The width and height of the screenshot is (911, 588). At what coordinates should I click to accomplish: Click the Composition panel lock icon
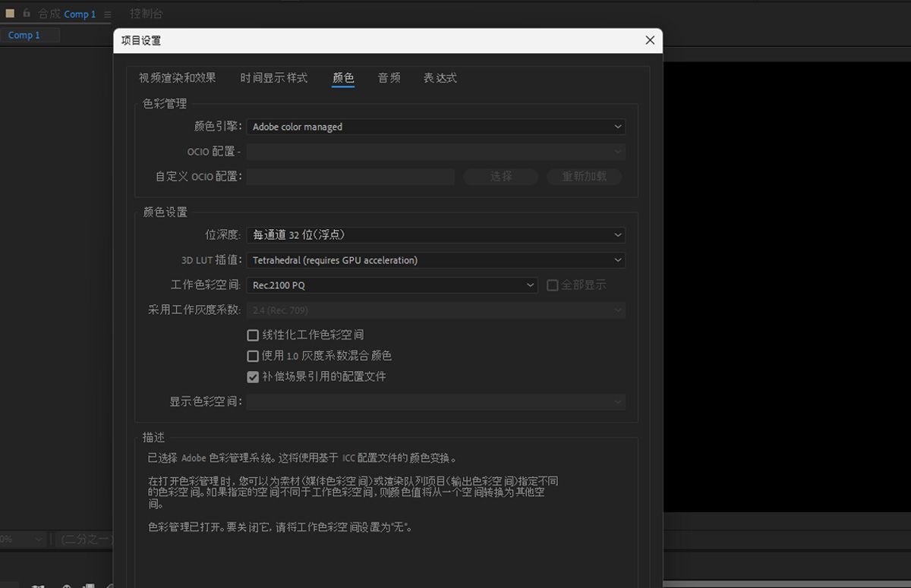coord(26,13)
